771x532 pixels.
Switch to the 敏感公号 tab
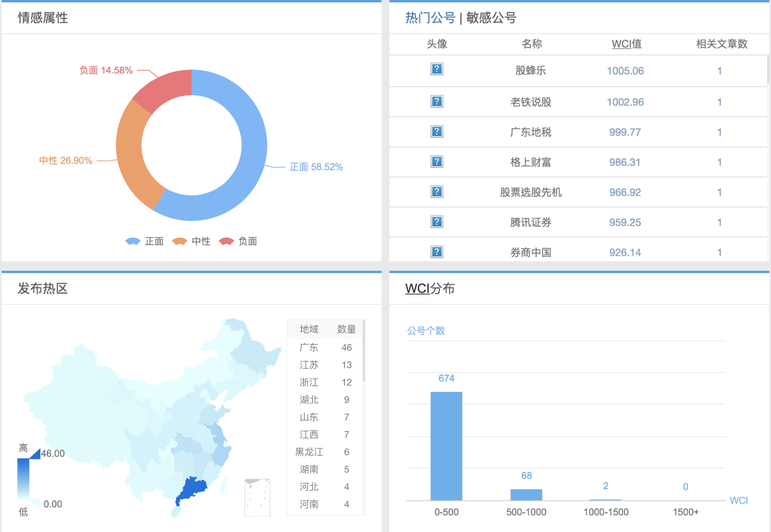[x=491, y=18]
